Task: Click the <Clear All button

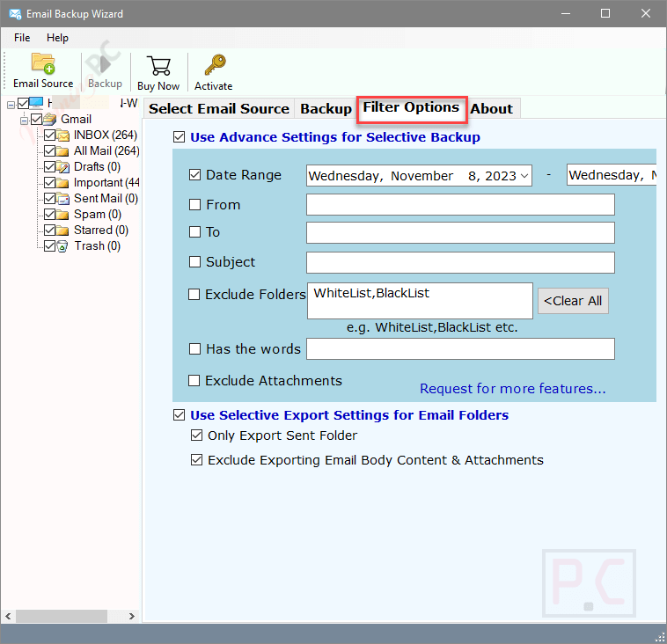Action: tap(573, 301)
